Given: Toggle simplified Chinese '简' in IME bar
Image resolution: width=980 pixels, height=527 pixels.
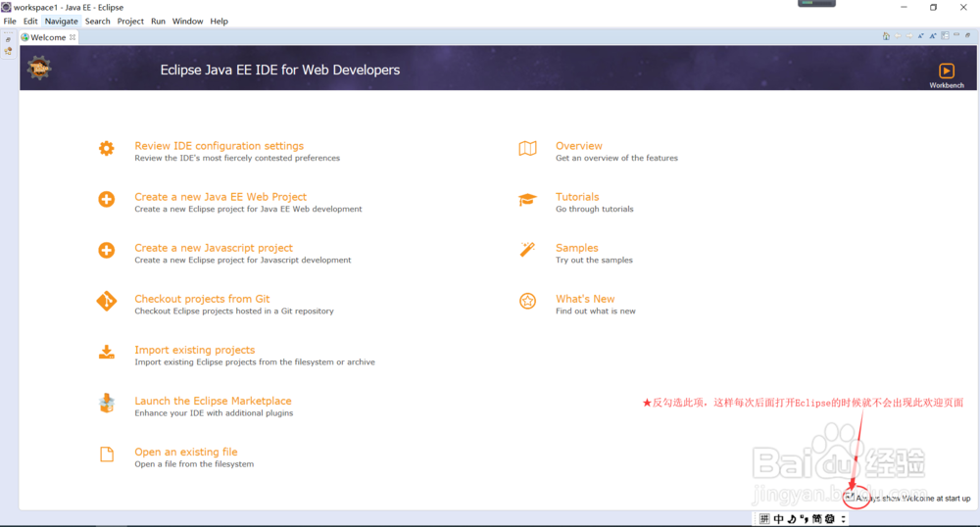Looking at the screenshot, I should [x=817, y=519].
